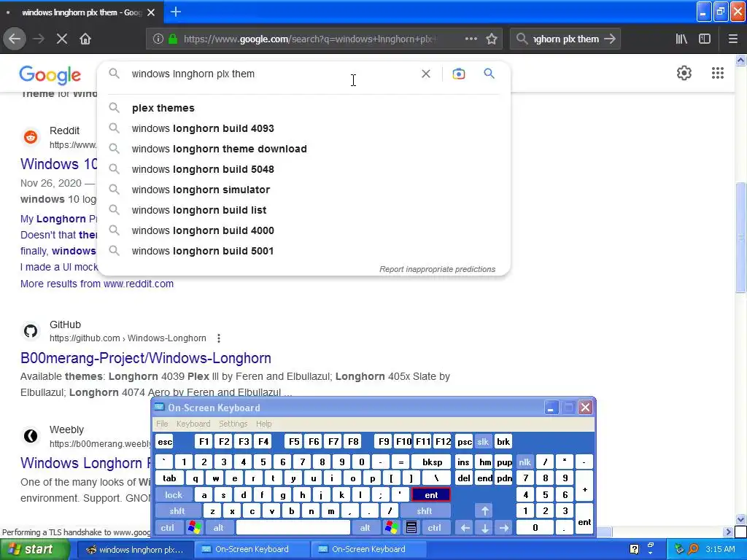The height and width of the screenshot is (560, 747).
Task: Open GitHub result three-dot options
Action: tap(219, 338)
